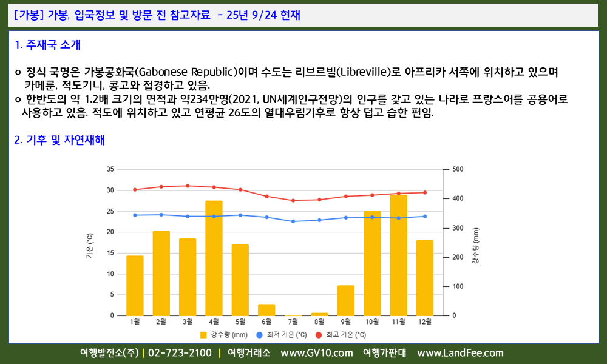Click the blue low-temperature point for January

135,215
